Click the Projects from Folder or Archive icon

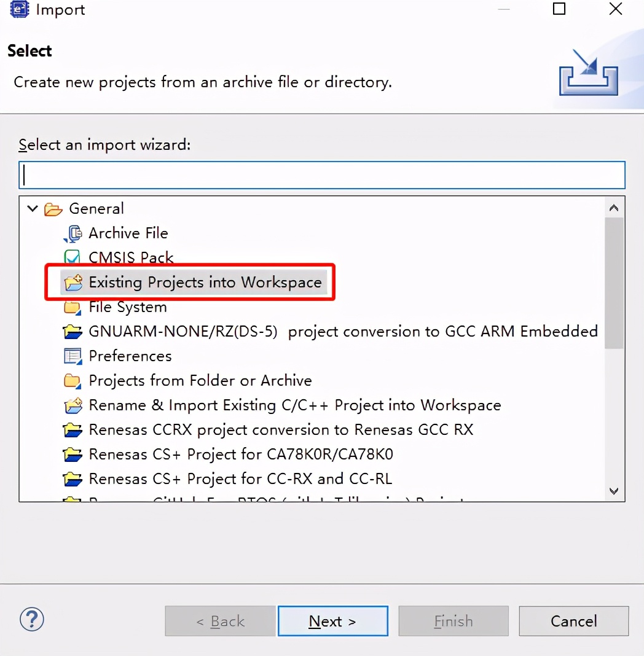pos(73,381)
